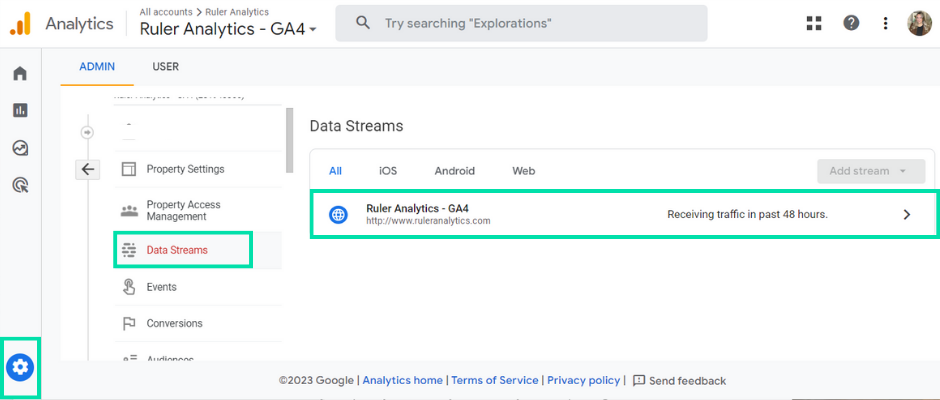The width and height of the screenshot is (940, 400).
Task: Click the circled arrow icon on column line
Action: click(88, 133)
